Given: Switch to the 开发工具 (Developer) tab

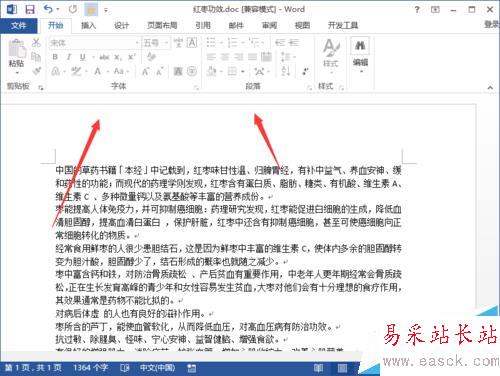Looking at the screenshot, I should coord(343,25).
